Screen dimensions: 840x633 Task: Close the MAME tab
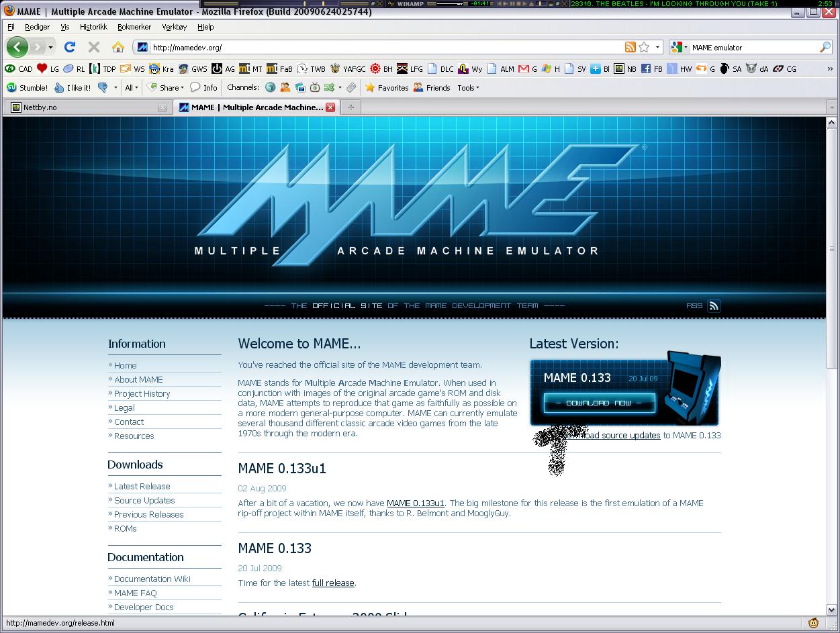[x=330, y=107]
